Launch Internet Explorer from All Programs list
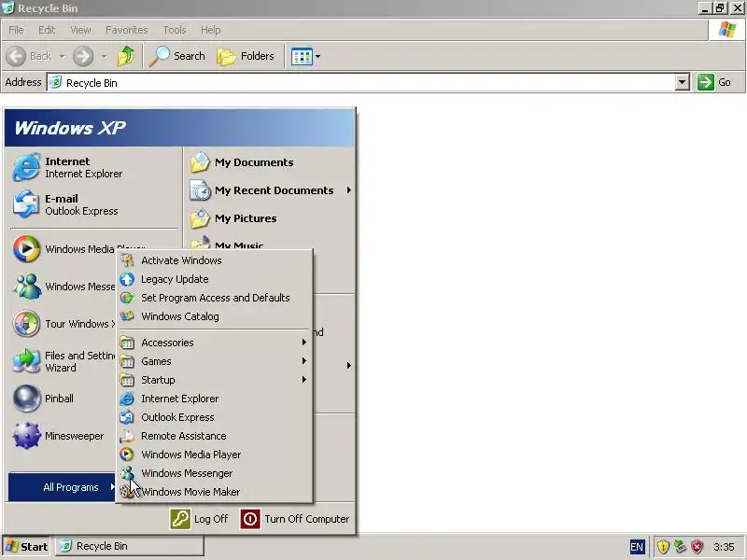Viewport: 747px width, 560px height. [x=216, y=399]
